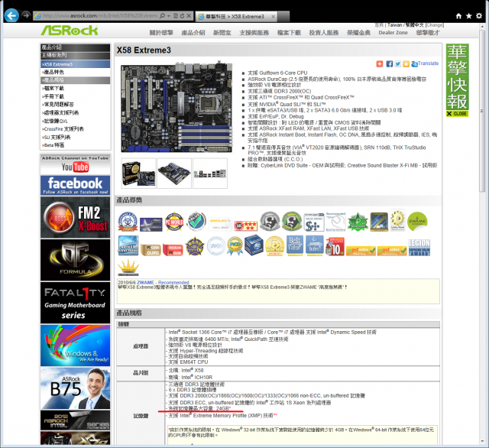Open the 支援與服務 navigation item

click(x=254, y=32)
